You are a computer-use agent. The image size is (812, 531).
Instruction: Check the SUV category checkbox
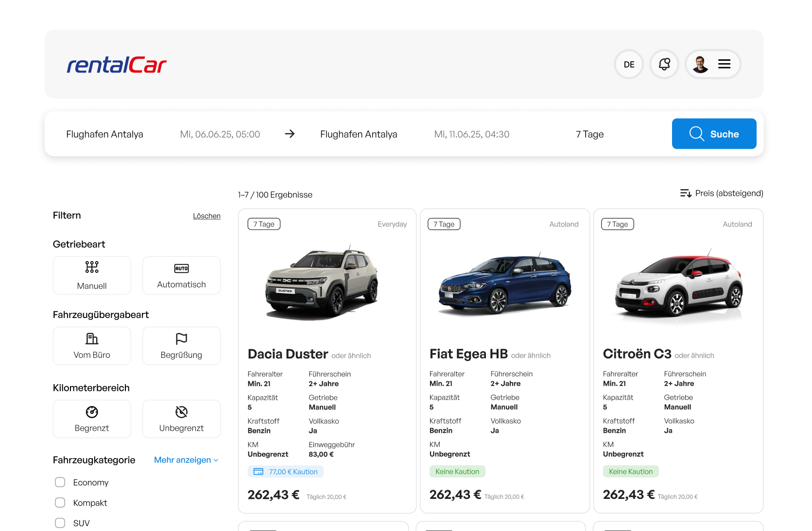click(x=60, y=523)
